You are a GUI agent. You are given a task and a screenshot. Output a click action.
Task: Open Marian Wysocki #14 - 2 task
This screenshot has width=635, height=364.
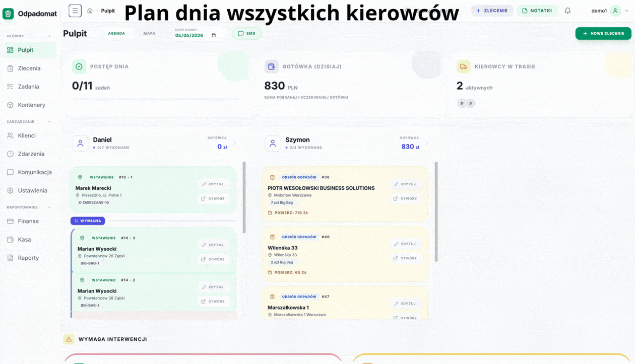(x=214, y=302)
